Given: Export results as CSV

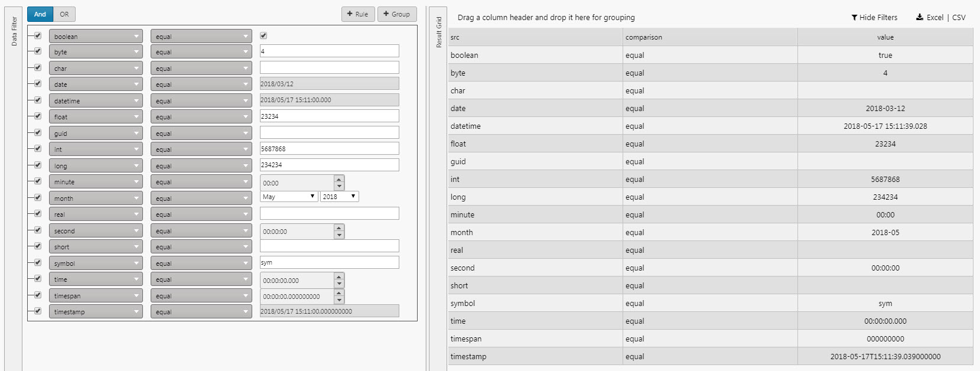Looking at the screenshot, I should pos(959,17).
